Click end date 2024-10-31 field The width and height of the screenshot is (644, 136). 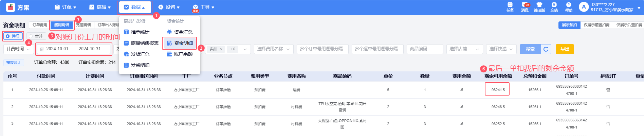(x=90, y=49)
